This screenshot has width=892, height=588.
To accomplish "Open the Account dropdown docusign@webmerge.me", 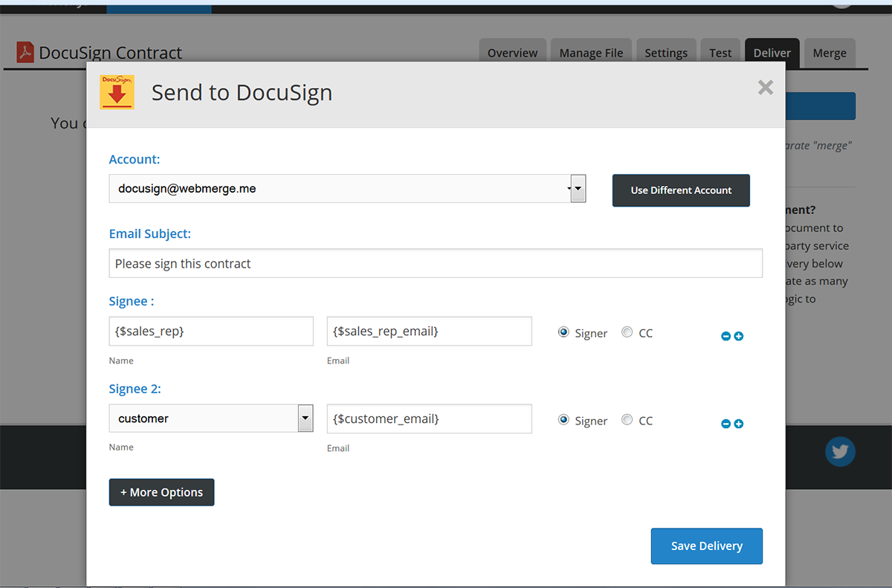I will 348,189.
